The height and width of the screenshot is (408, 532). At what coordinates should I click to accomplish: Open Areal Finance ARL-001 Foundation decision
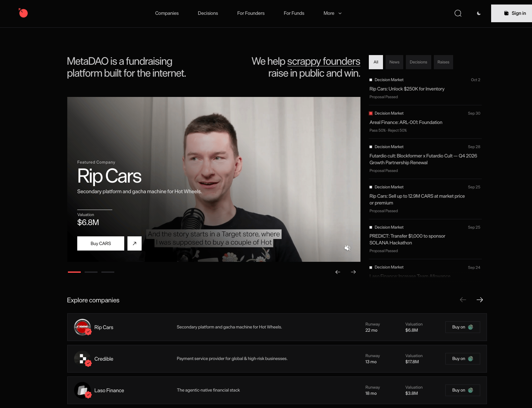[406, 122]
